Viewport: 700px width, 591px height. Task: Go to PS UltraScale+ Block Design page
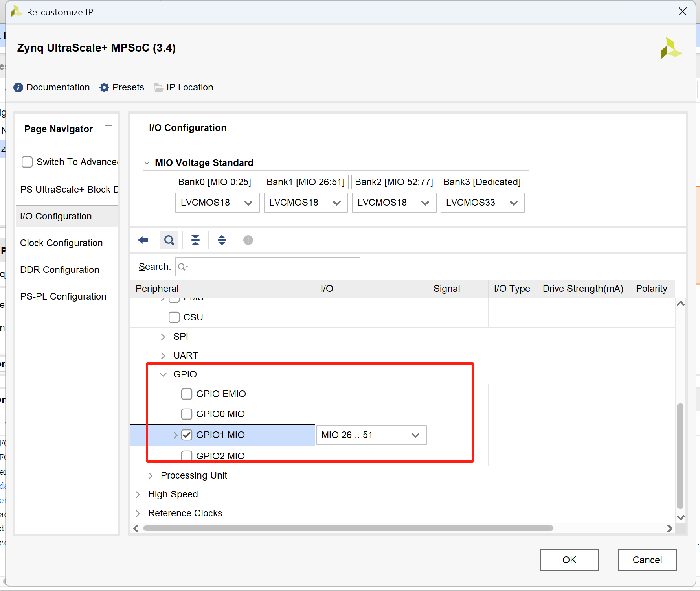[67, 190]
